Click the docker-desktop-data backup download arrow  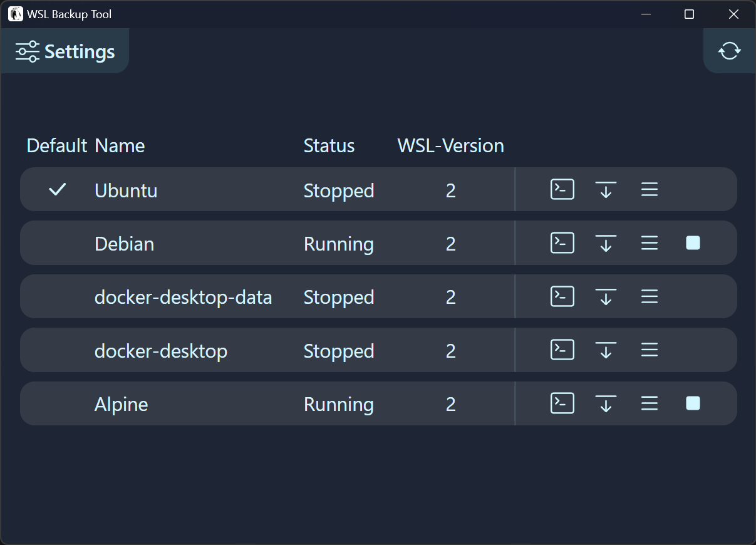[x=606, y=296]
